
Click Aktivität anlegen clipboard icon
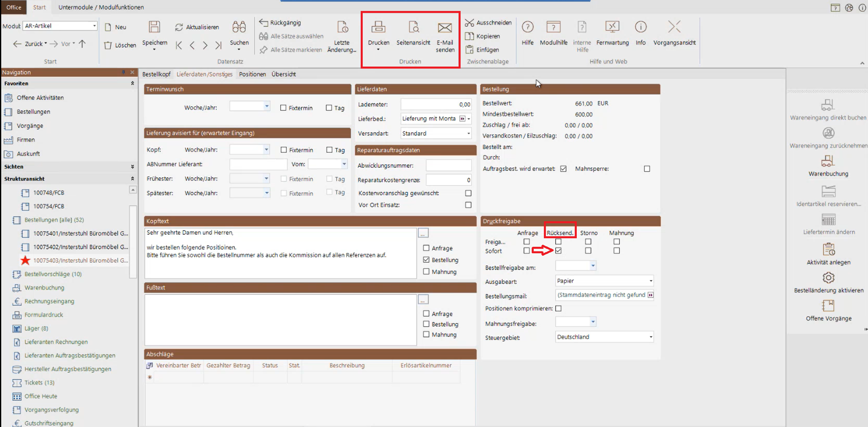pyautogui.click(x=828, y=249)
